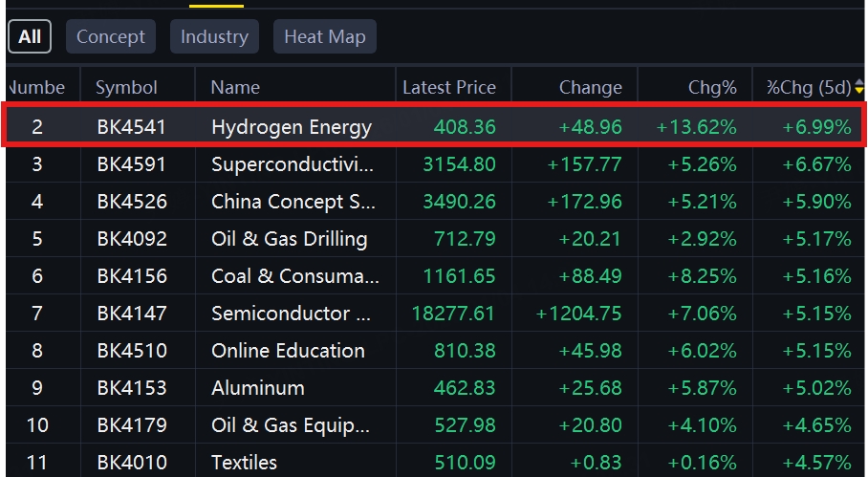Sort the list by Chg% header
The width and height of the screenshot is (868, 477).
pos(712,88)
